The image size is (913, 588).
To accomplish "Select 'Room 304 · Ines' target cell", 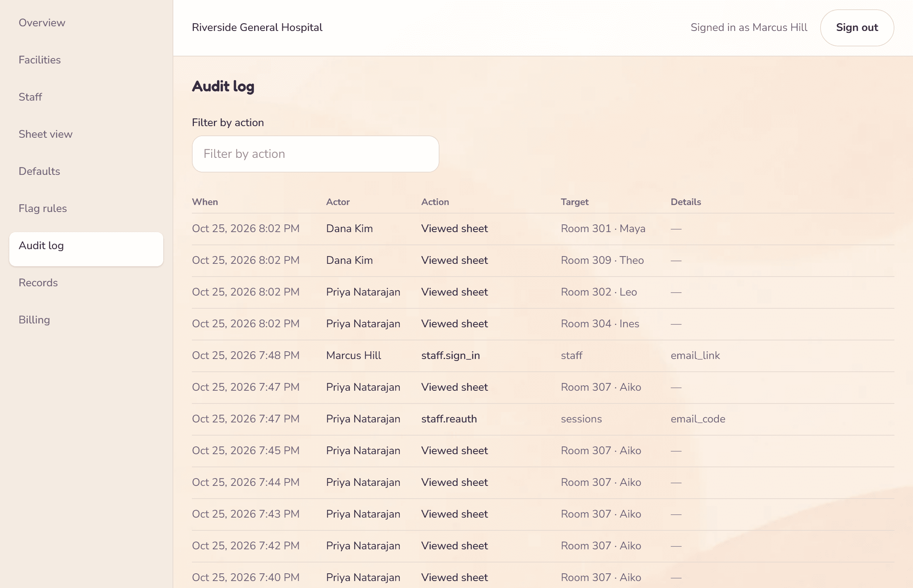I will pyautogui.click(x=600, y=324).
